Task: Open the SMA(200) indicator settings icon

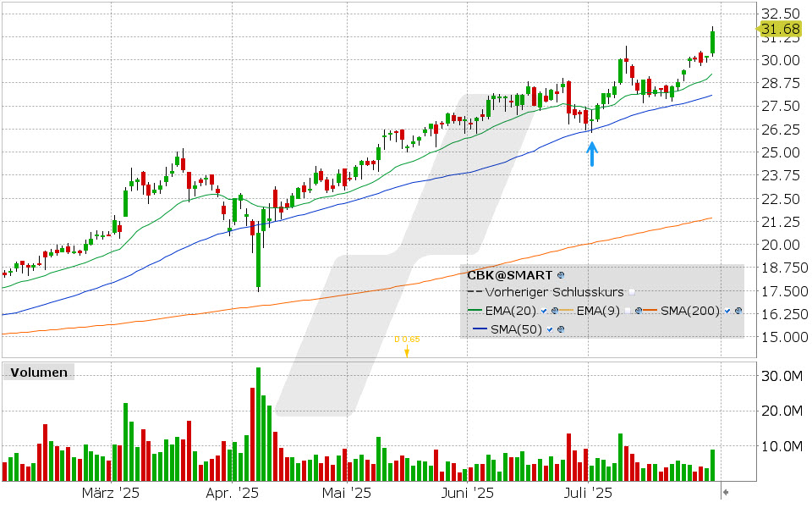Action: point(738,311)
